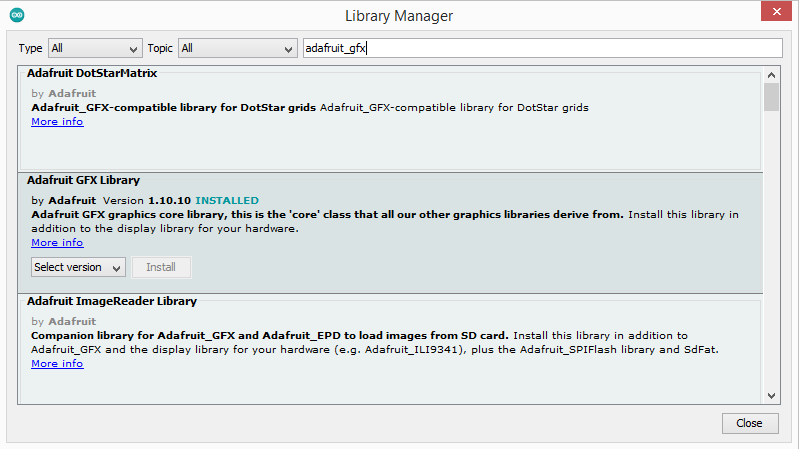
Task: Expand the Select version dropdown
Action: (78, 267)
